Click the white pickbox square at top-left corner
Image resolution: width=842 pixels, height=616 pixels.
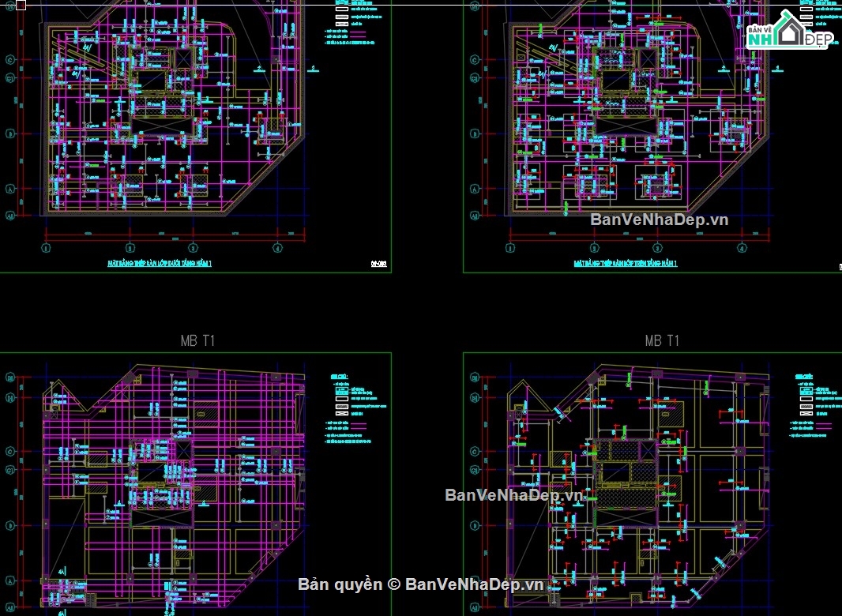21,6
